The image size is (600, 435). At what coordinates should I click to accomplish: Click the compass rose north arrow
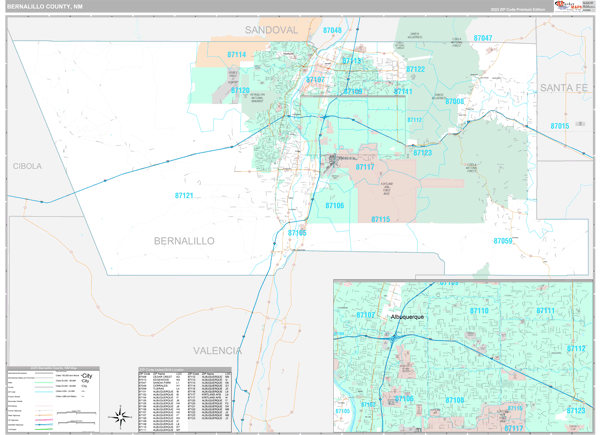120,415
